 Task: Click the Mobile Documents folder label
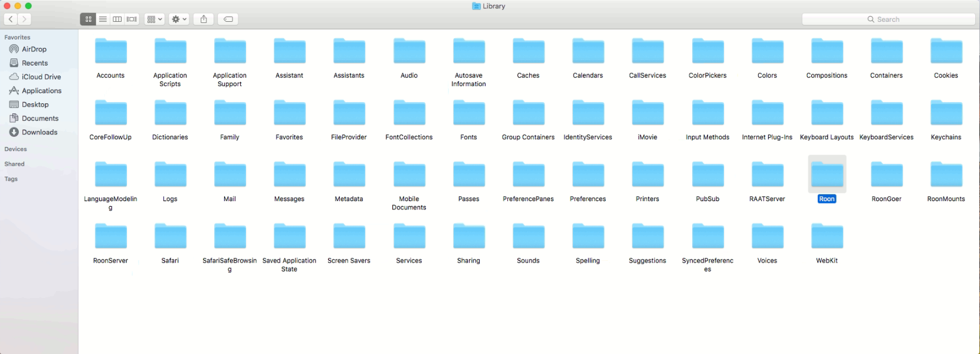pos(409,203)
